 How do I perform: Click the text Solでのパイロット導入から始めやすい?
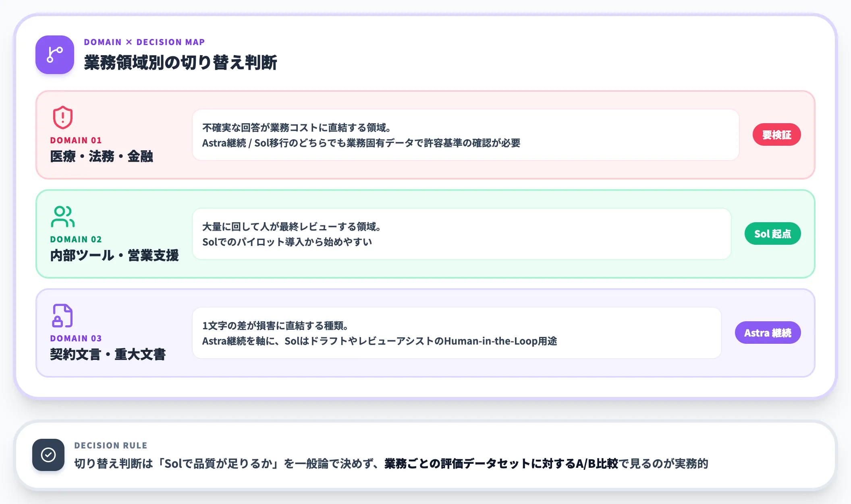[x=287, y=242]
